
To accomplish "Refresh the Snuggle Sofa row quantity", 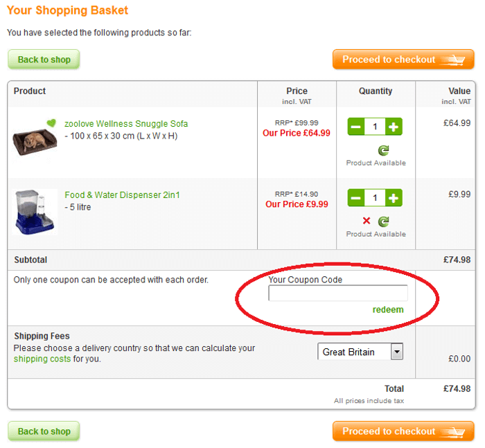I will click(383, 150).
